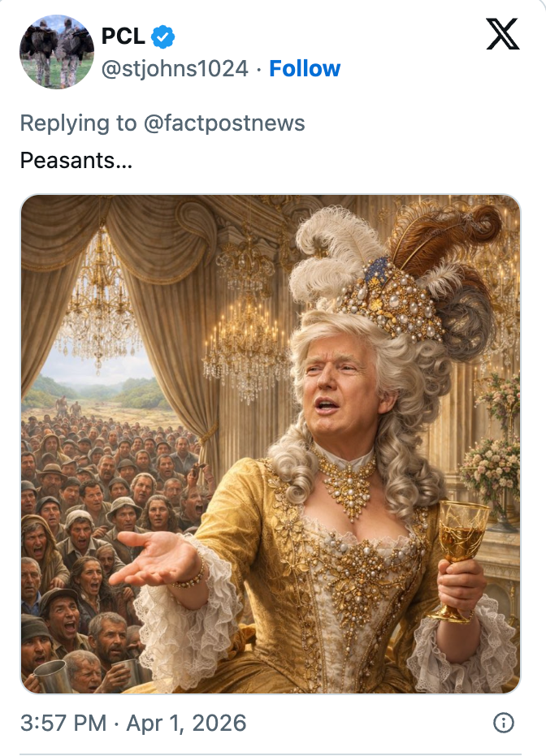Click the 'Replying to' text line
The height and width of the screenshot is (756, 546).
point(162,123)
